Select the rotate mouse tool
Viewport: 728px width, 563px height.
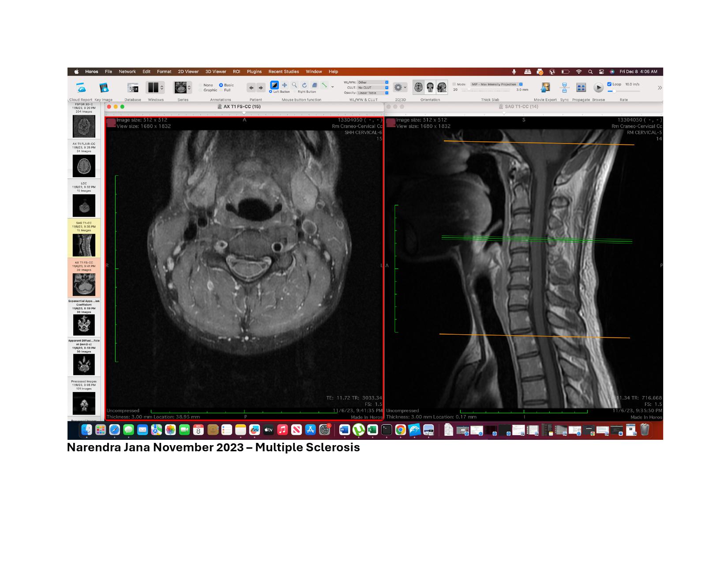click(304, 85)
